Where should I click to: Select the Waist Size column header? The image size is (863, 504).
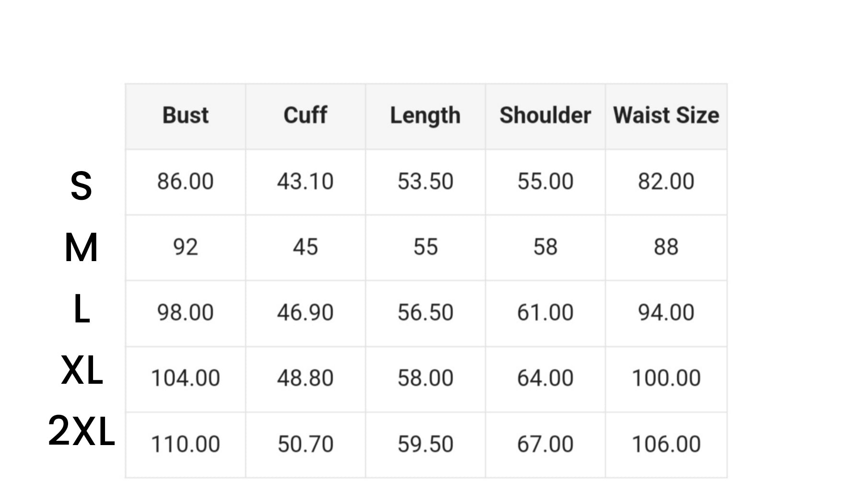(666, 115)
